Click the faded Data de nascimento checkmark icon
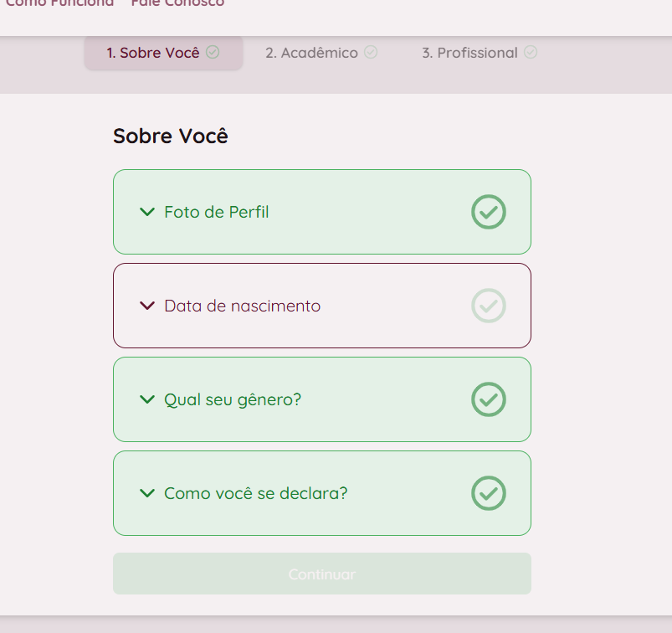This screenshot has height=633, width=672. [x=489, y=306]
